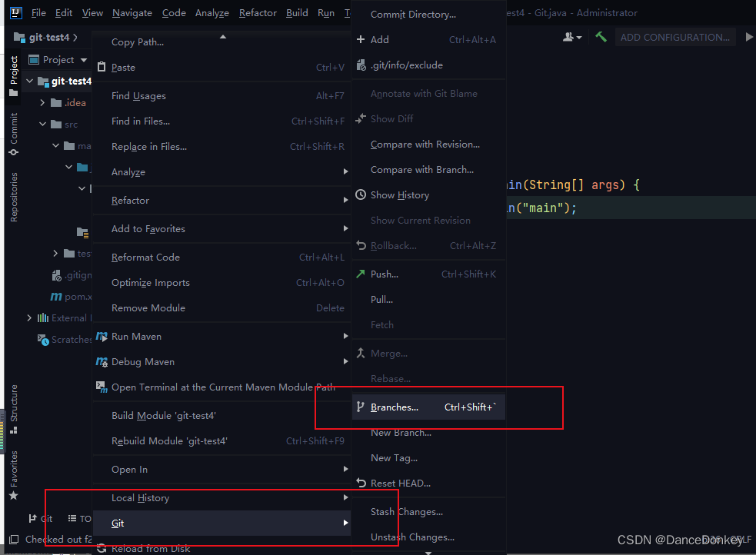Open the Structure tool window tab

(x=14, y=409)
